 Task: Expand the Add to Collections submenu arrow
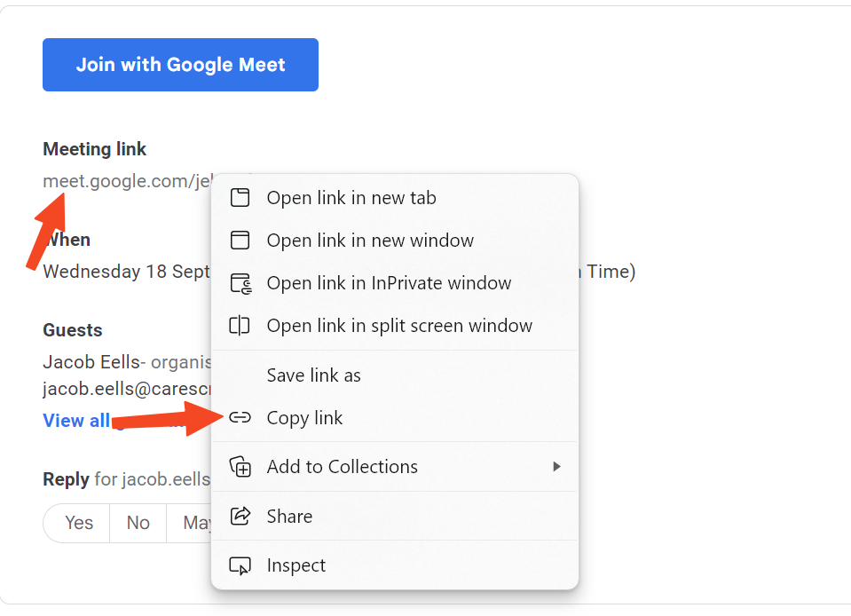tap(556, 467)
